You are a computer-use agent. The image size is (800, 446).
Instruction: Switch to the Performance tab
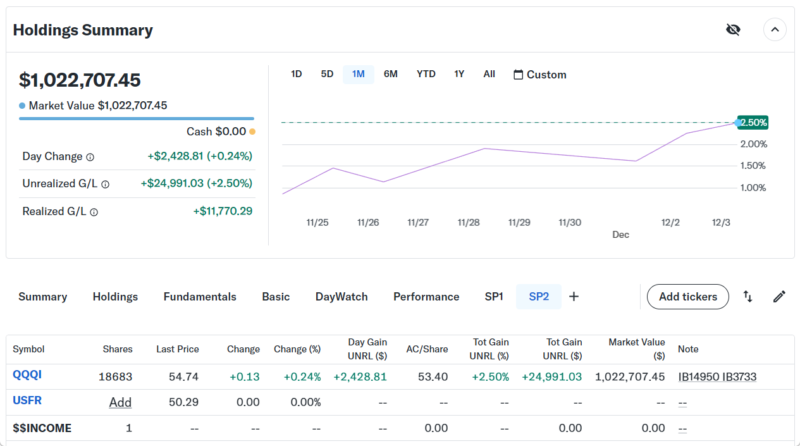coord(426,297)
